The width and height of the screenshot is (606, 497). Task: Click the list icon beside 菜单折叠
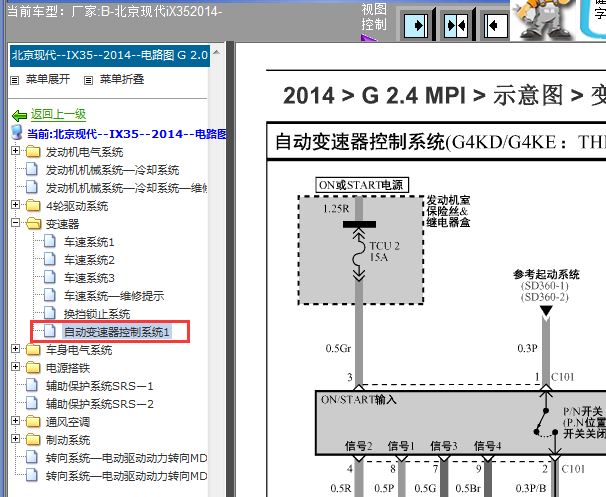click(x=89, y=80)
